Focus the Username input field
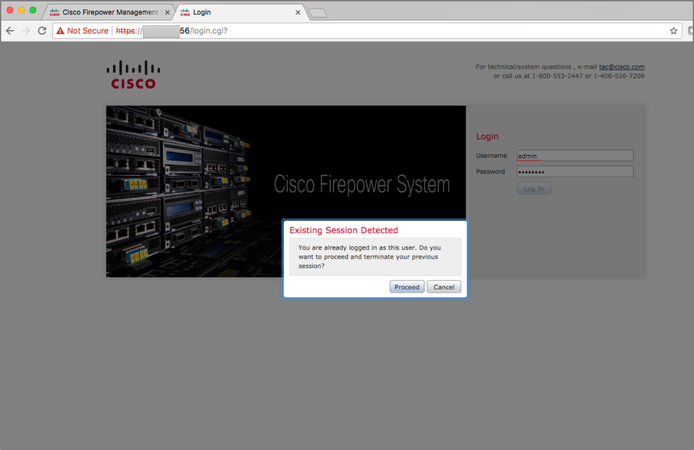Viewport: 694px width, 450px height. pyautogui.click(x=575, y=156)
